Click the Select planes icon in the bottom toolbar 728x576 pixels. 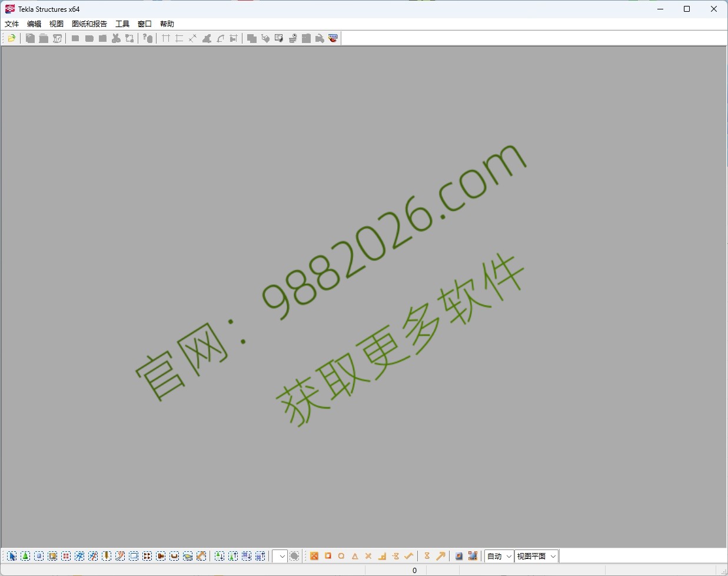(188, 556)
